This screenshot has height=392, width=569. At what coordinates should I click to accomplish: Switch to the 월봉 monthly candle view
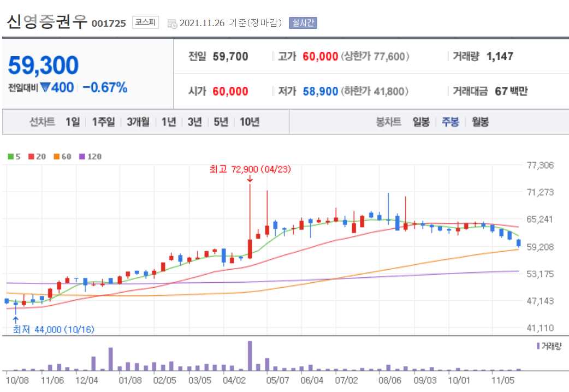pos(481,122)
